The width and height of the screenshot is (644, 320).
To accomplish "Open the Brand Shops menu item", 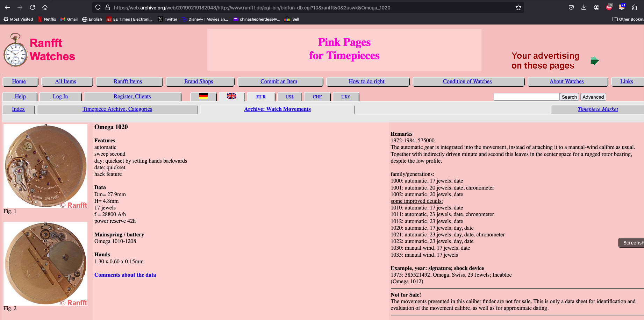I will pos(199,81).
